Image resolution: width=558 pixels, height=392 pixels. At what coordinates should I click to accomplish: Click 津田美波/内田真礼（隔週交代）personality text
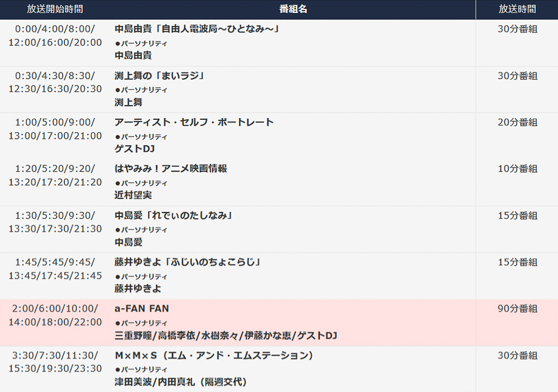pyautogui.click(x=181, y=382)
